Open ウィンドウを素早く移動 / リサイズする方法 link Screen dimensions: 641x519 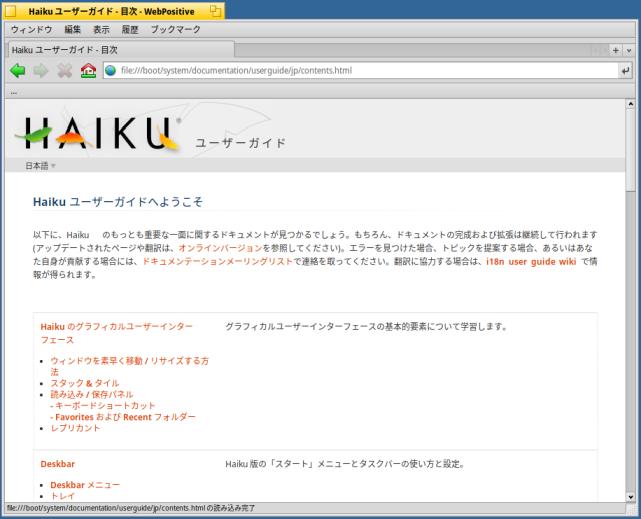click(129, 366)
